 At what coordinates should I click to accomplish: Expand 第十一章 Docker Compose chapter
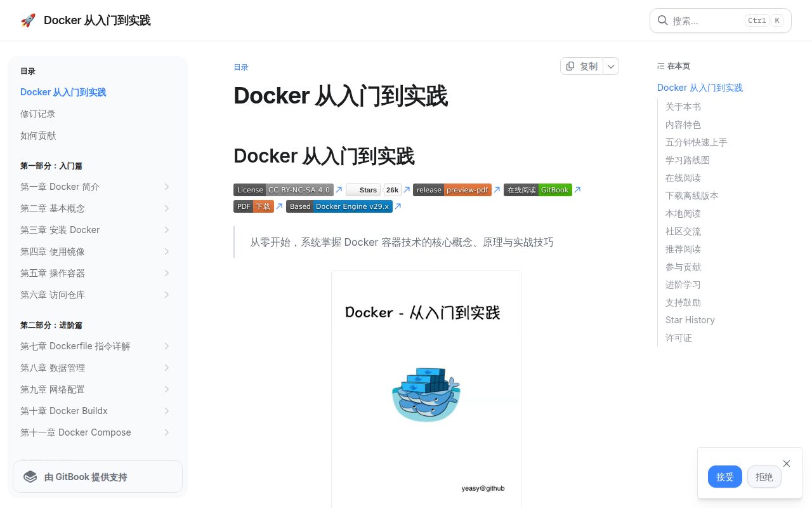[167, 432]
